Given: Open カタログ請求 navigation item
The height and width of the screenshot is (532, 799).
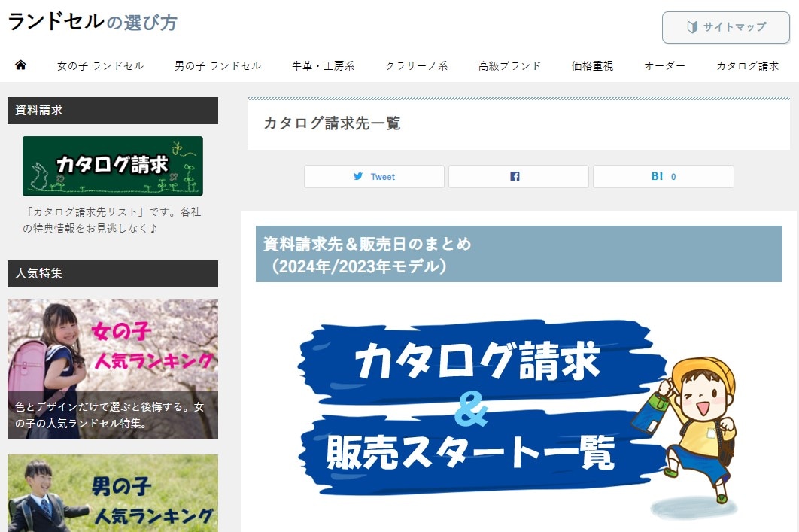Looking at the screenshot, I should coord(747,66).
